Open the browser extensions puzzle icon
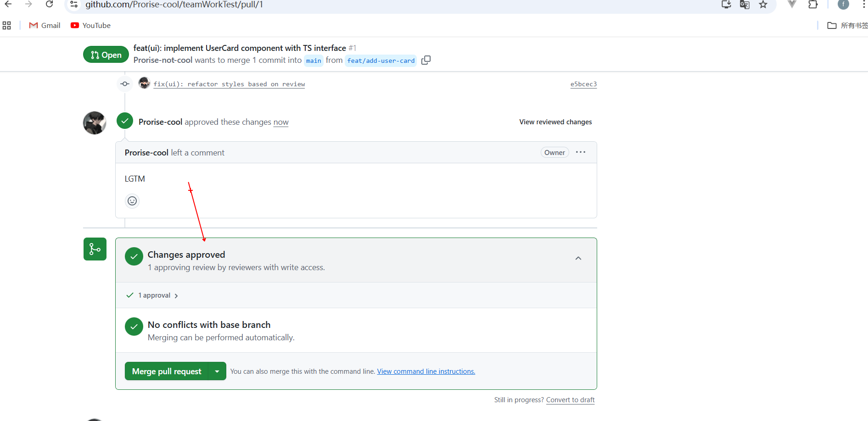This screenshot has height=421, width=868. pyautogui.click(x=813, y=5)
